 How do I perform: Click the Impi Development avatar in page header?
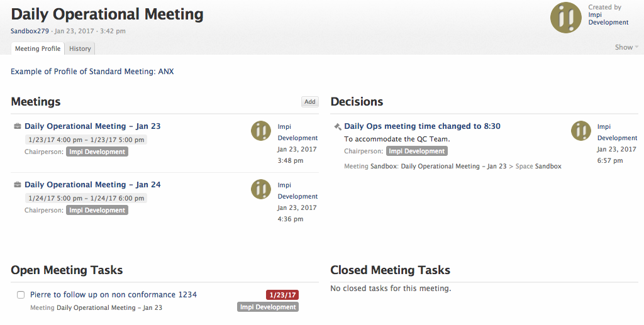(x=565, y=18)
